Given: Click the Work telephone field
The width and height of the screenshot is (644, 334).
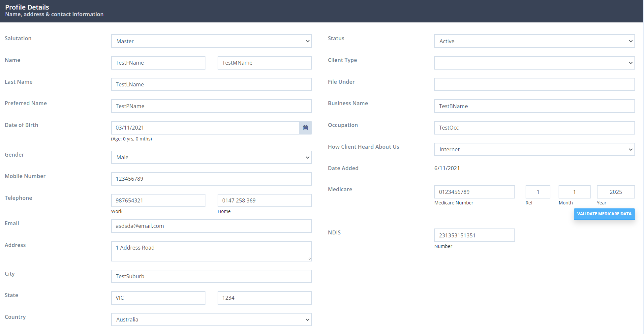Looking at the screenshot, I should pos(158,200).
